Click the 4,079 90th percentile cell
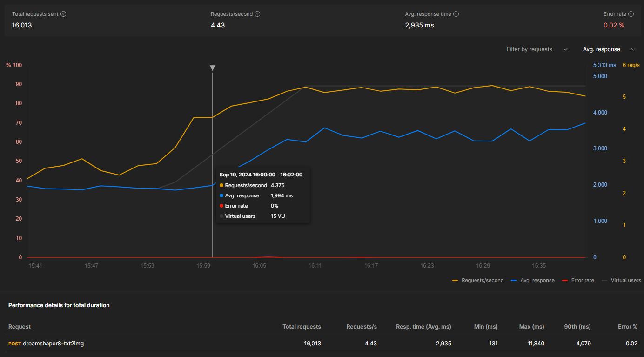 [584, 344]
